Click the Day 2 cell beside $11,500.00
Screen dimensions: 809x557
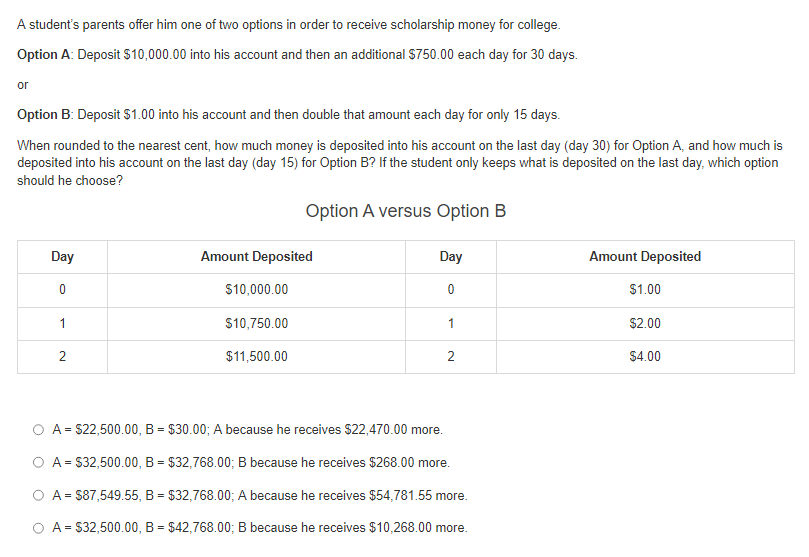tap(62, 356)
